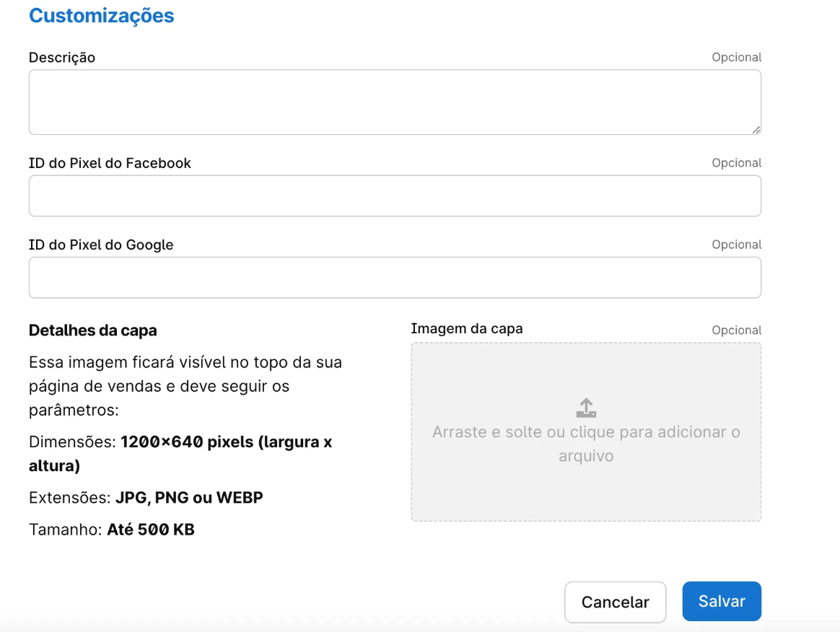Focus the ID do Pixel do Google field

(x=394, y=277)
